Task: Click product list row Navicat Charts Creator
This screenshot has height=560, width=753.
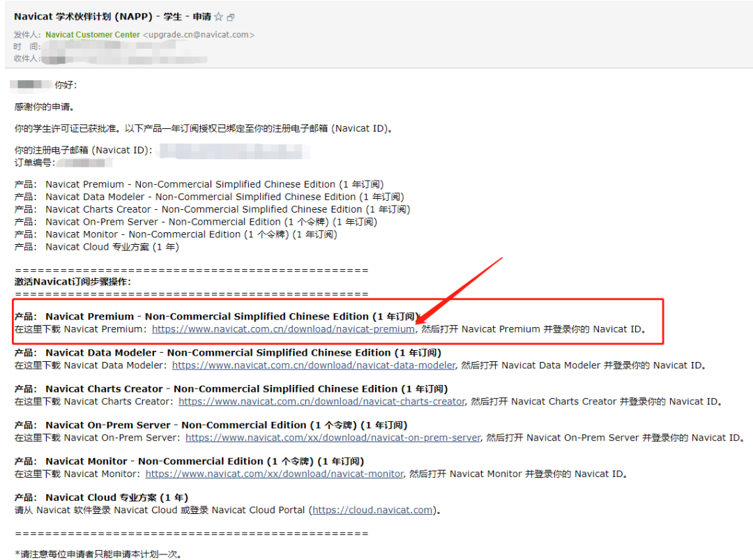Action: click(x=212, y=209)
